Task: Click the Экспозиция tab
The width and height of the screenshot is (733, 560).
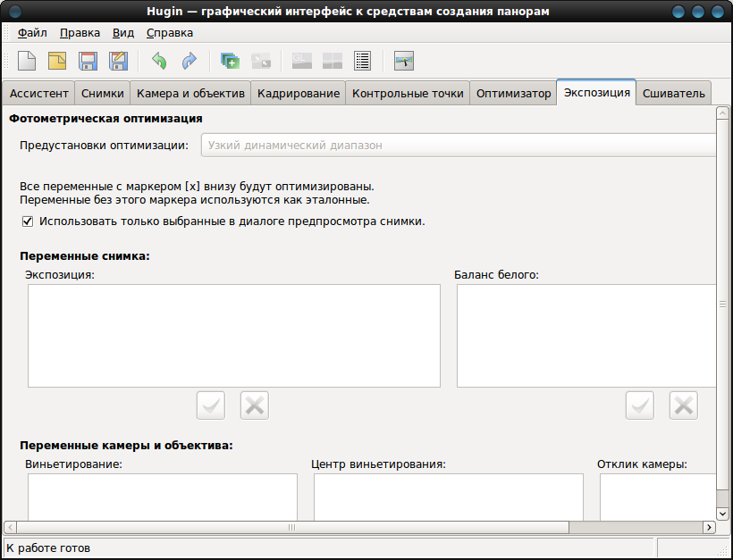Action: point(596,93)
